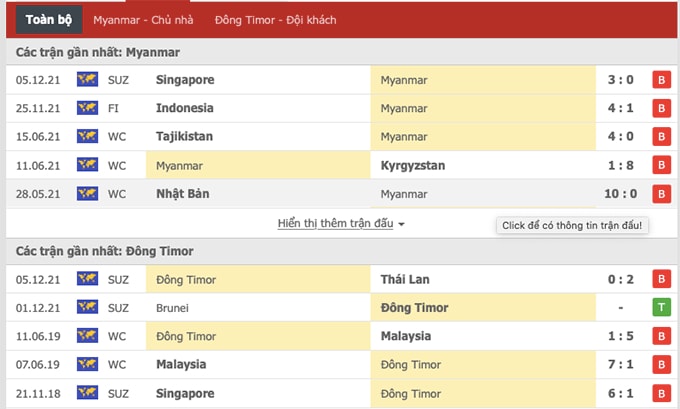Click the date 15.06.21
This screenshot has height=409, width=680.
pos(38,137)
